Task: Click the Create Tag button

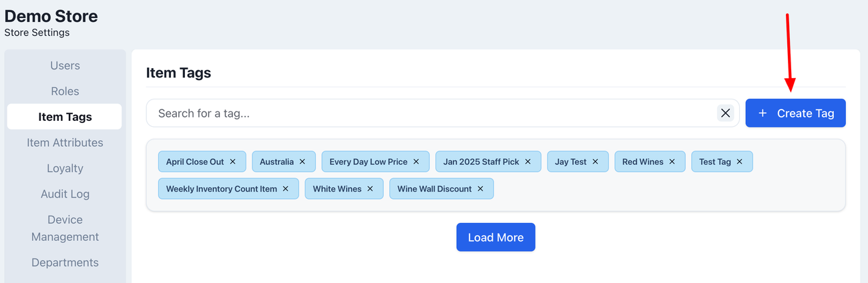Action: 795,113
